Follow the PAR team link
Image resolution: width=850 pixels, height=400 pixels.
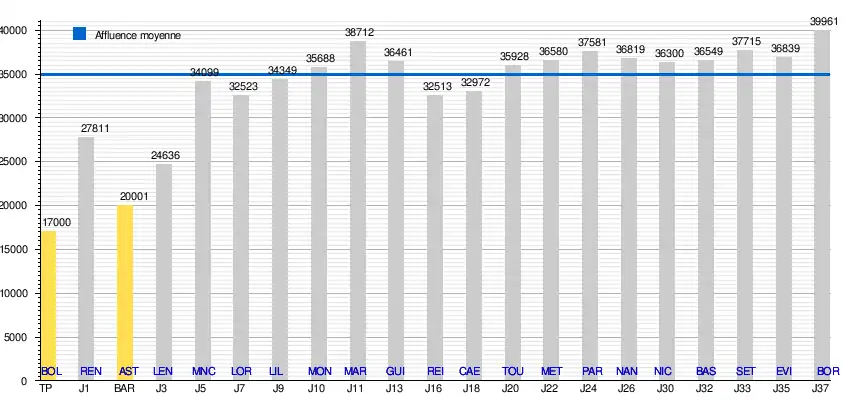point(591,371)
